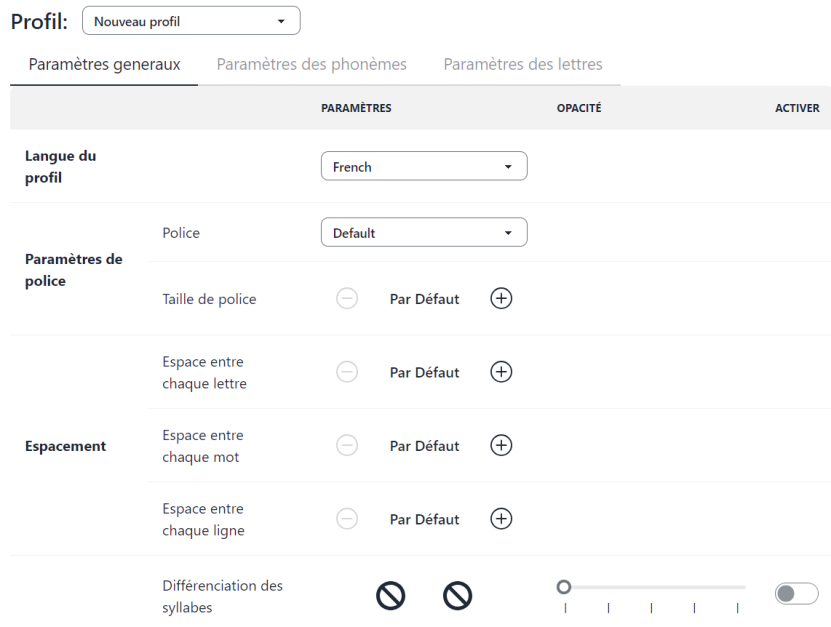Select the Paramètres generaux tab

tap(104, 65)
